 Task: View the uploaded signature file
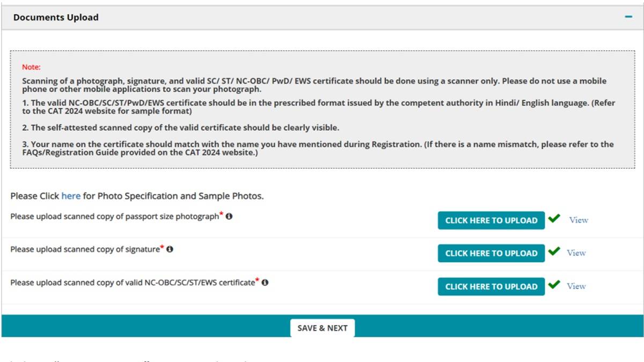(576, 253)
